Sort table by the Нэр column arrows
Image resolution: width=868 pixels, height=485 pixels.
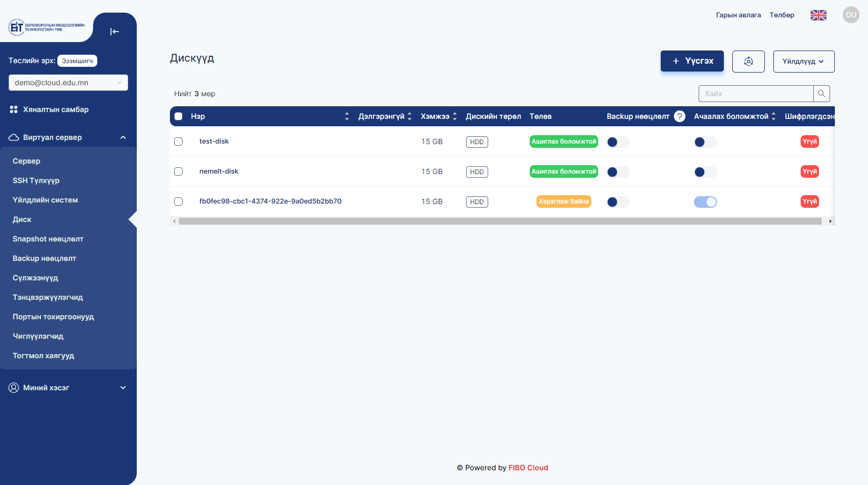tap(347, 116)
